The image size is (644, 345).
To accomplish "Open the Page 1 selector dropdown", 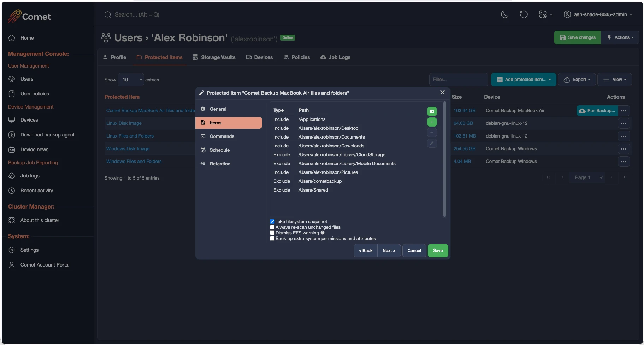I will tap(587, 177).
